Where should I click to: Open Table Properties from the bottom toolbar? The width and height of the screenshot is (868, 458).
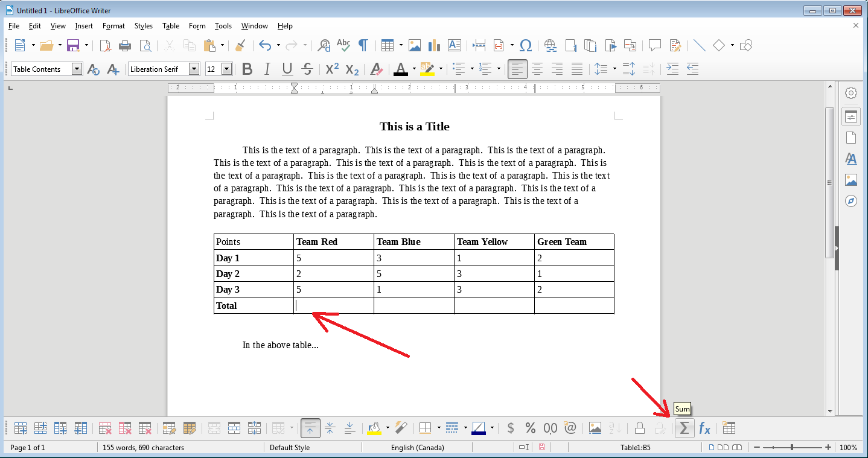click(x=729, y=428)
